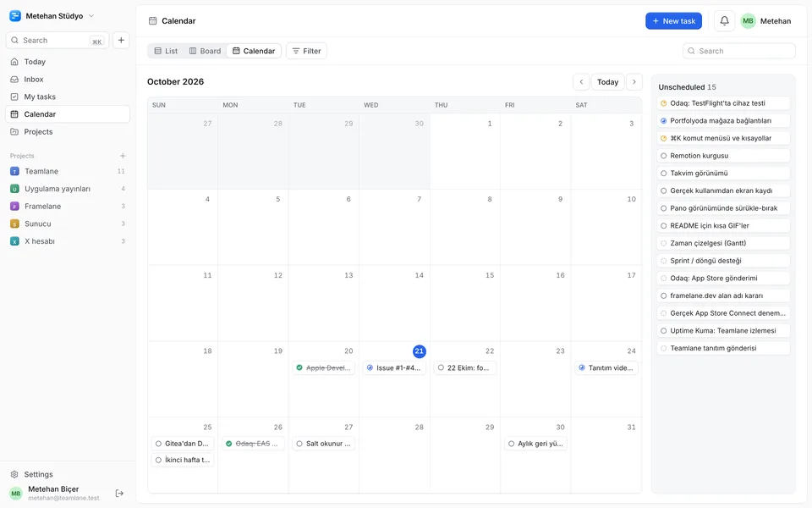
Task: Click the logout icon next to Metehan Biçer
Action: point(119,493)
